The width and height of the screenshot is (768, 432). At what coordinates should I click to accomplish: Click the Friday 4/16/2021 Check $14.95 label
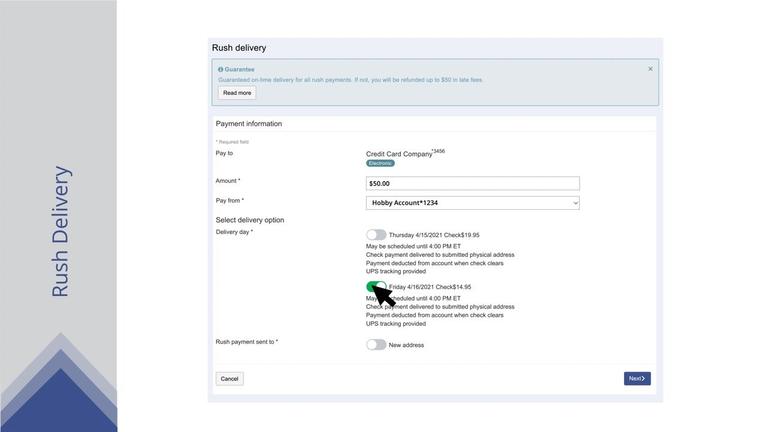(432, 287)
